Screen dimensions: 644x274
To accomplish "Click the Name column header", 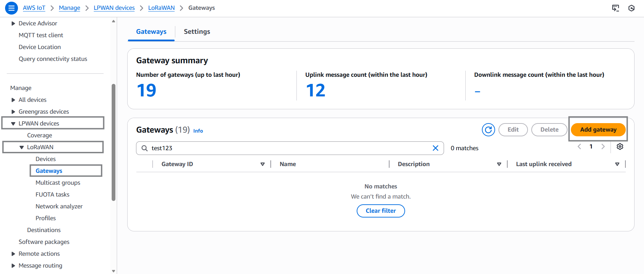I will [x=288, y=164].
